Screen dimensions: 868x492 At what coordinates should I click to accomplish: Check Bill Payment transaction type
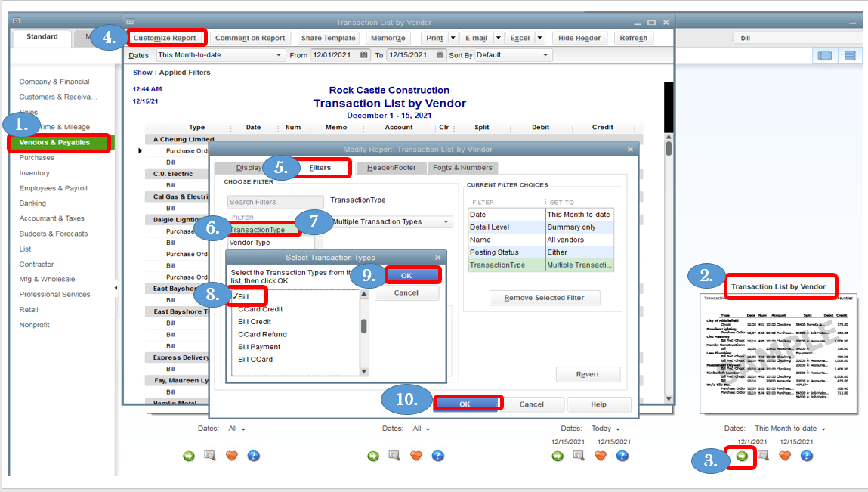pyautogui.click(x=259, y=347)
